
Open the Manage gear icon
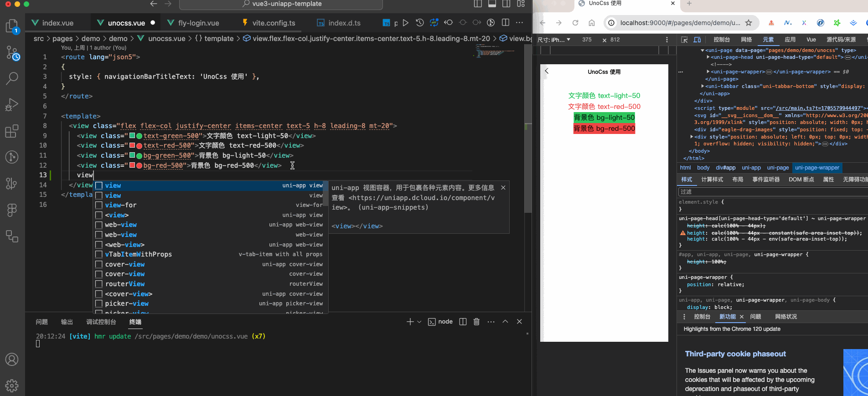(x=12, y=386)
